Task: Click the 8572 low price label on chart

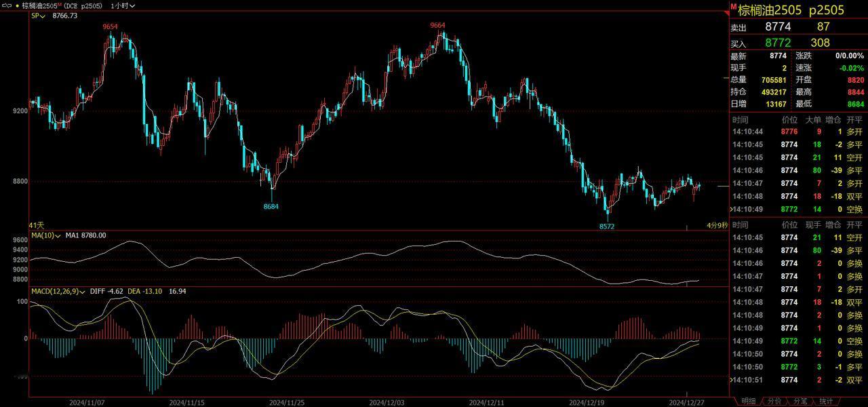Action: [x=606, y=227]
